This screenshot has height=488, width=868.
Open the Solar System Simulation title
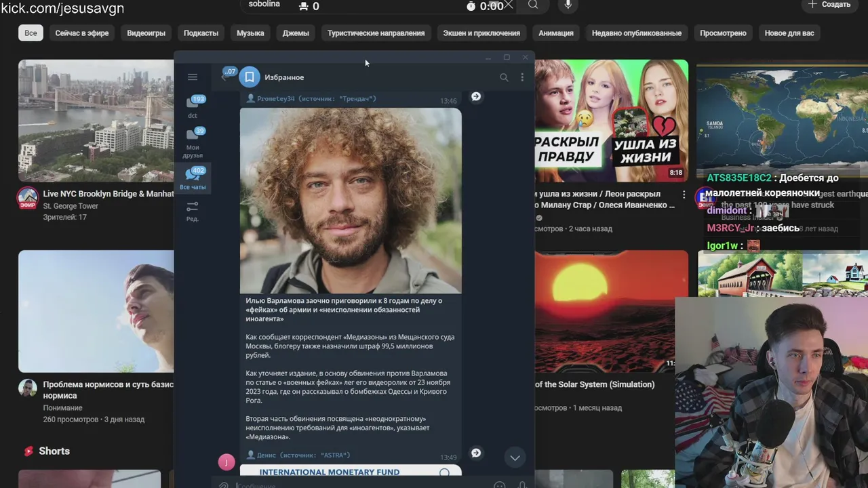[x=595, y=384]
